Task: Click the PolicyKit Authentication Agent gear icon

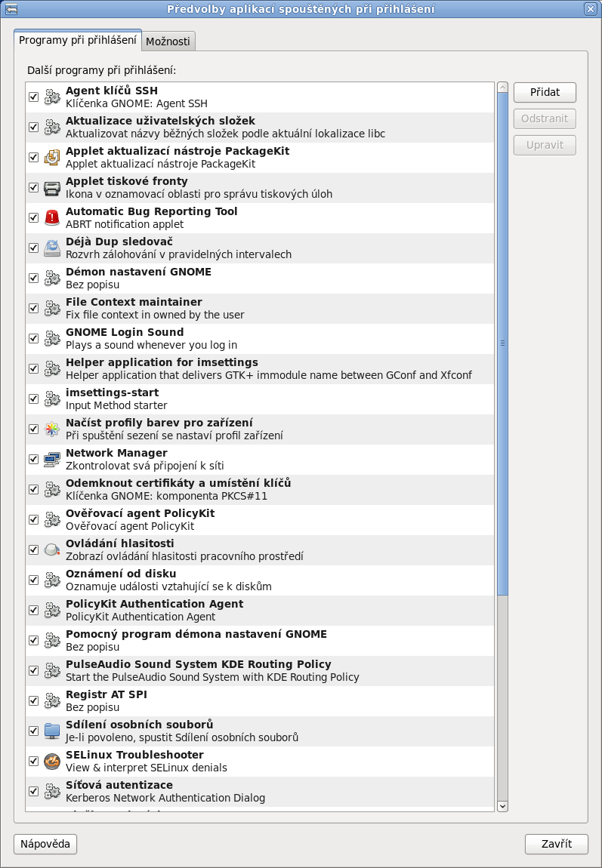Action: (52, 610)
